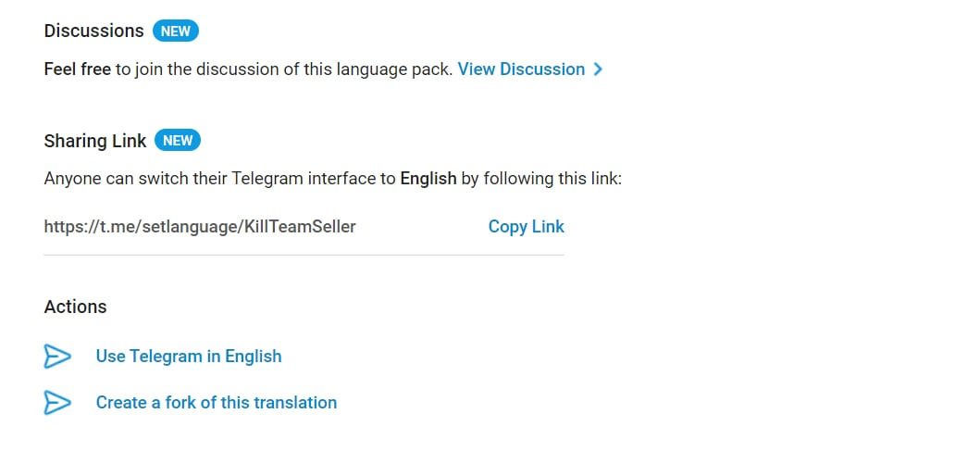Click the bold Feel free text
The width and height of the screenshot is (980, 464).
click(78, 69)
